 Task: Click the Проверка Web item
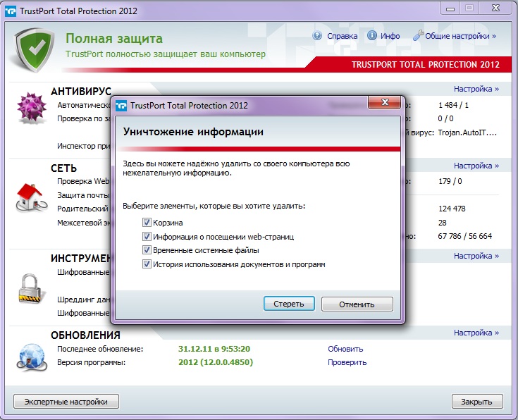pyautogui.click(x=83, y=181)
